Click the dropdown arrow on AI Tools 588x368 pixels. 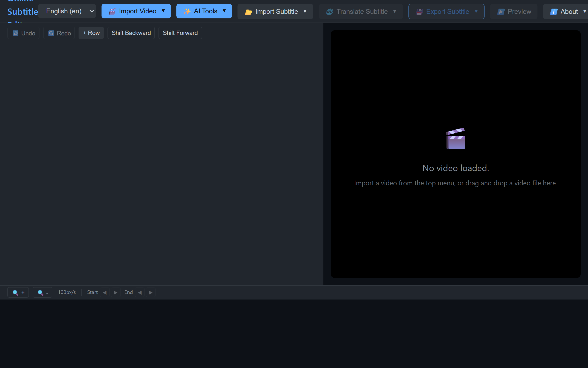224,11
